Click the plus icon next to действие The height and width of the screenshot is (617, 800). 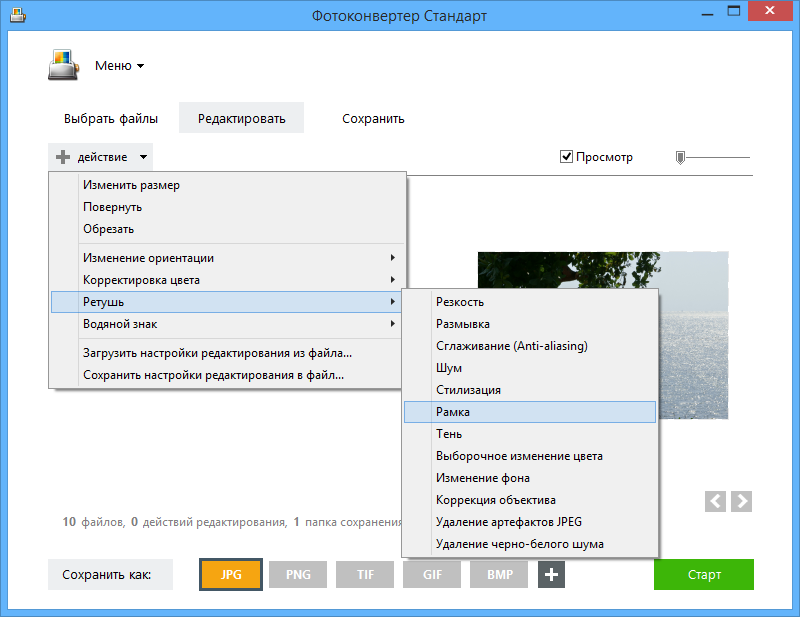coord(63,157)
